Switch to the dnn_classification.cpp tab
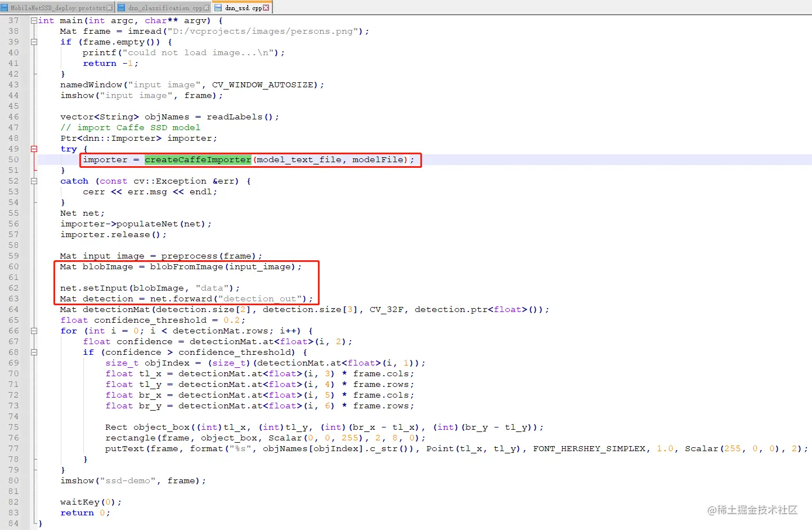The width and height of the screenshot is (812, 530). (x=164, y=8)
